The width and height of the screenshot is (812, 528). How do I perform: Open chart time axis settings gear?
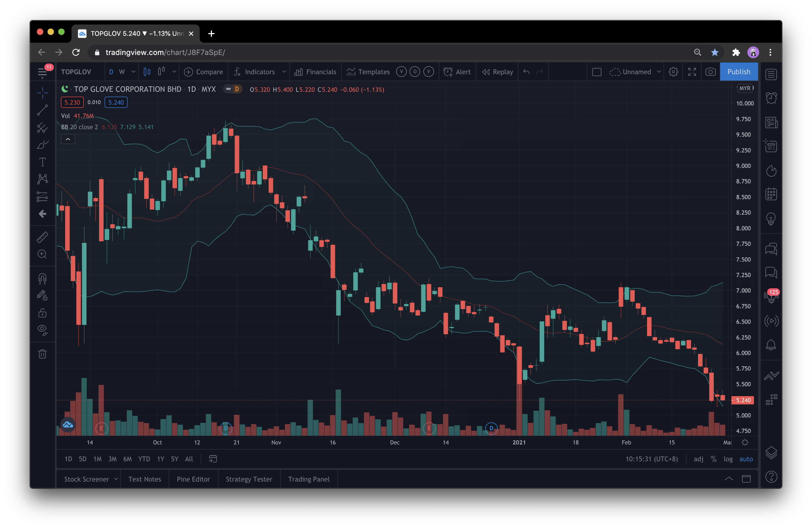(745, 442)
